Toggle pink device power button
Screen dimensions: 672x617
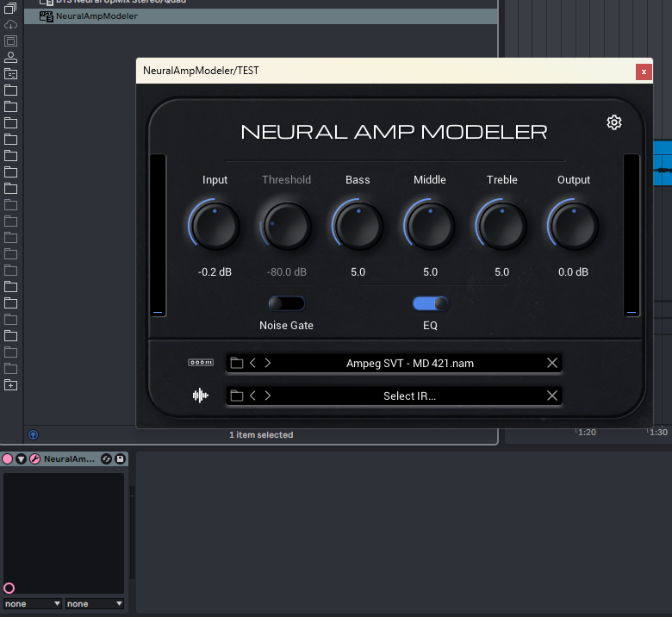pos(8,459)
